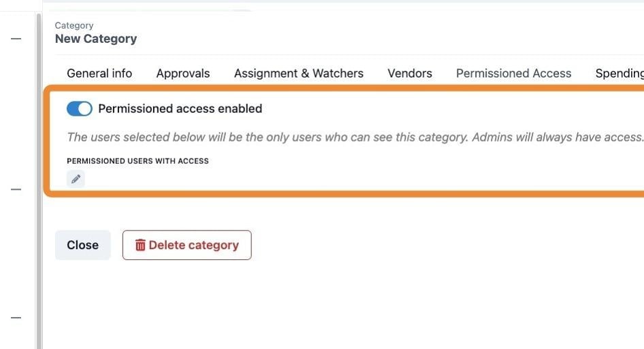Click the middle dash icon in left sidebar
Screen dimensions: 644x349
point(16,189)
